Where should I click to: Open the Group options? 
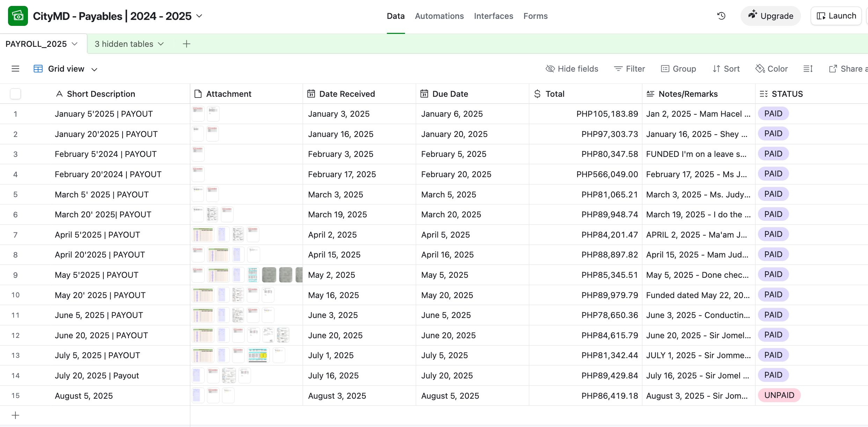[x=678, y=69]
